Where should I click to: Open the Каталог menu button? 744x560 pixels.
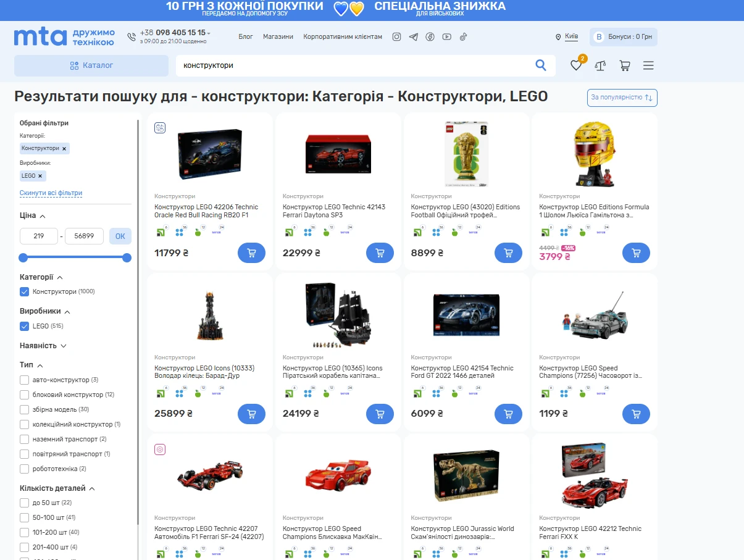(x=91, y=65)
